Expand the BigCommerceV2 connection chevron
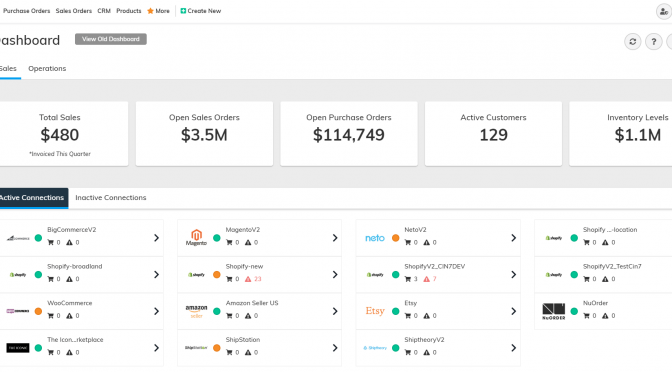Viewport: 672px width, 372px height. pyautogui.click(x=156, y=238)
